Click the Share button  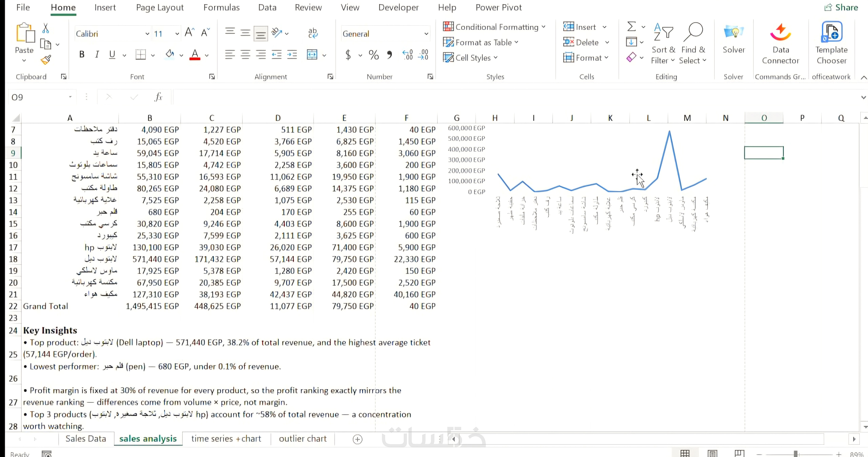841,7
